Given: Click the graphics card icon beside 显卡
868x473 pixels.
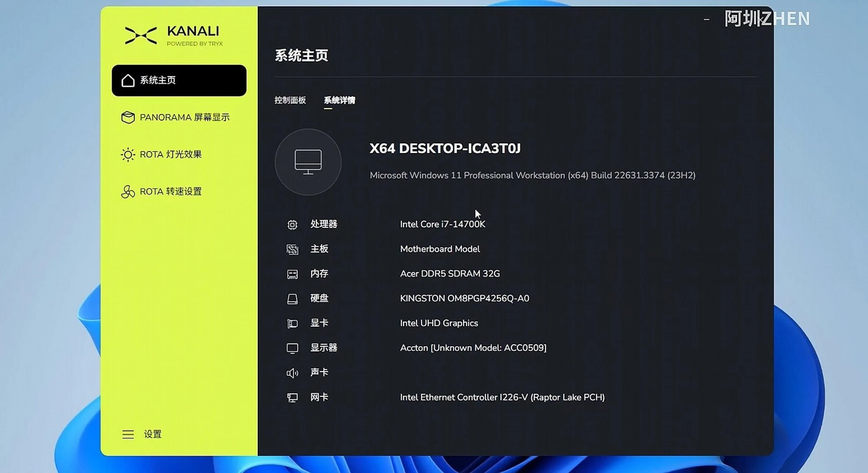Looking at the screenshot, I should (292, 324).
